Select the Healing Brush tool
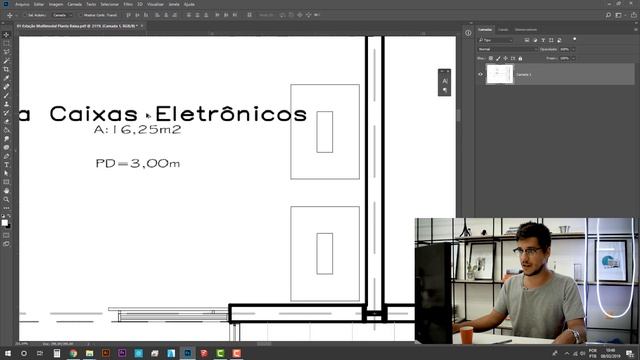Viewport: 640px width, 360px height. click(6, 87)
